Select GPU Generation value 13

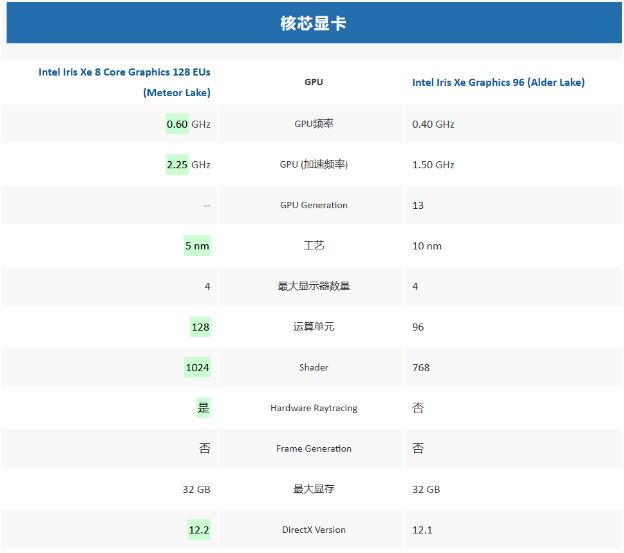pyautogui.click(x=418, y=205)
